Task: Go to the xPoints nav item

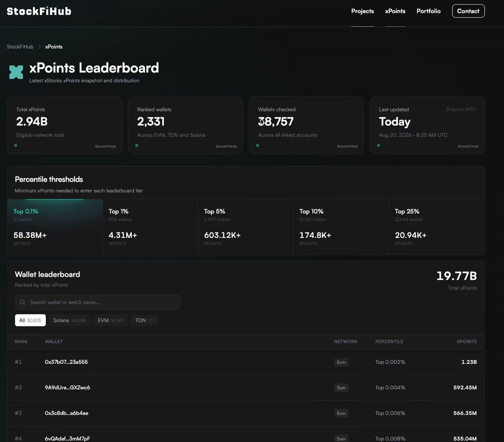Action: (x=395, y=11)
